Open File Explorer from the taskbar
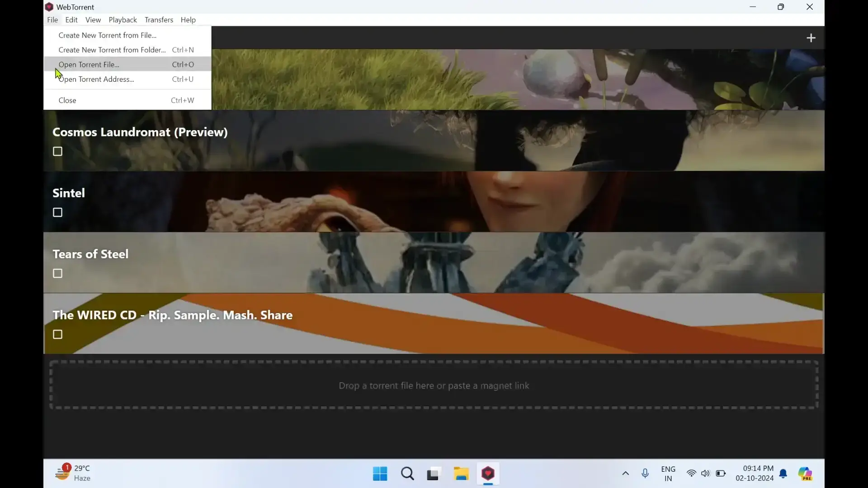Screen dimensions: 868x488 (461, 474)
